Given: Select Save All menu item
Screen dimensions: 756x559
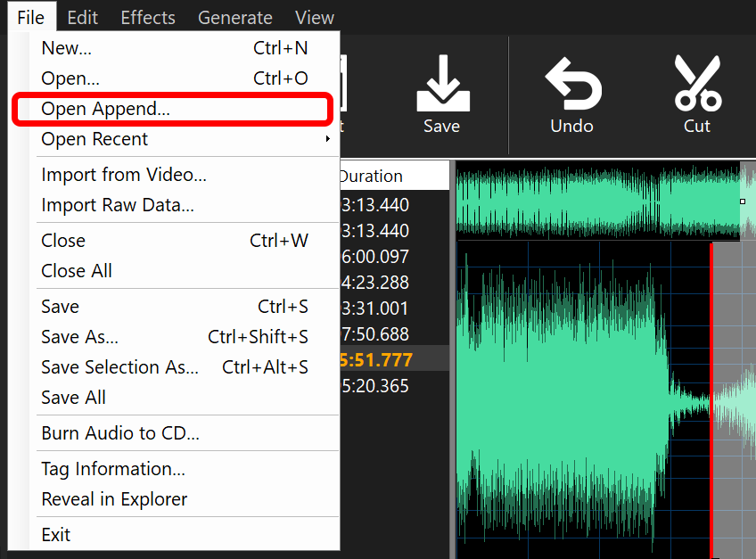Looking at the screenshot, I should coord(176,398).
